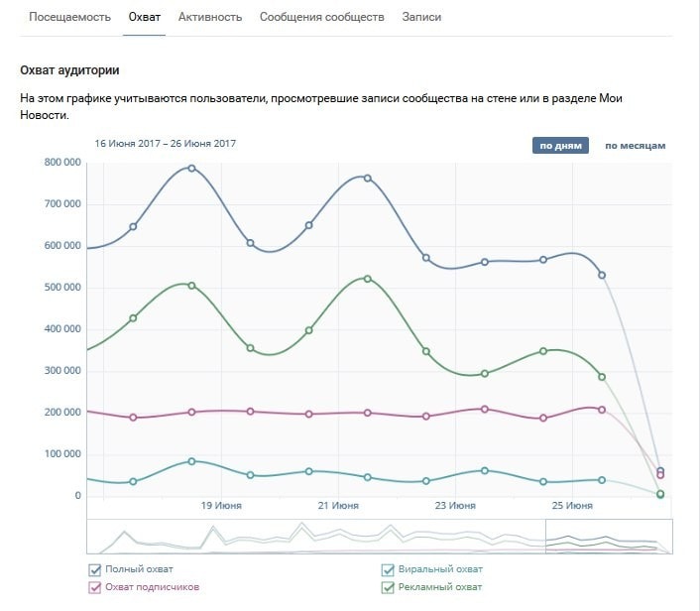Screen dimensions: 700x611
Task: Click the faded left part of the overview mini-chart
Action: (x=297, y=536)
